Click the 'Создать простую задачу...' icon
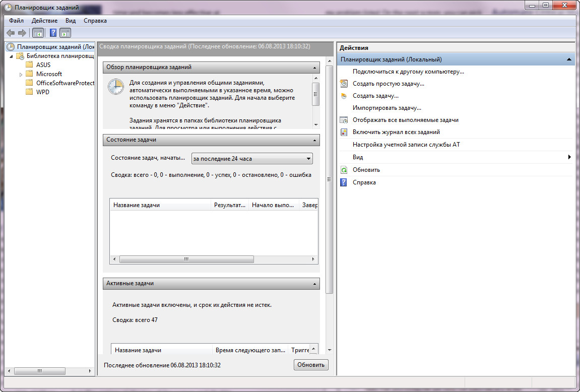The width and height of the screenshot is (580, 392). tap(344, 84)
